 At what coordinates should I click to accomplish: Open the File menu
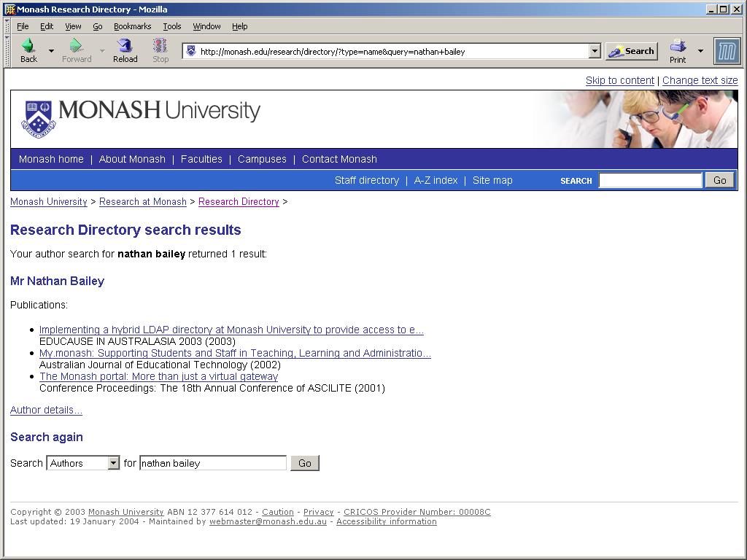[x=23, y=26]
